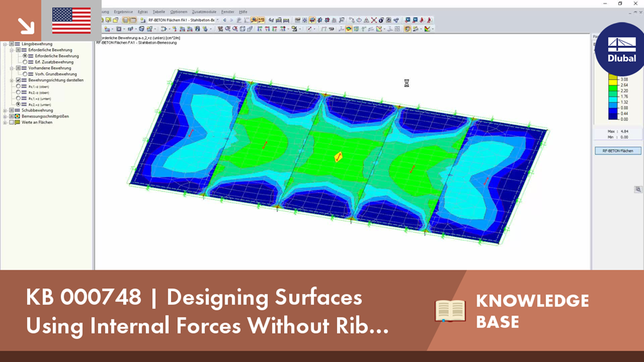Click the blue window icon on the top toolbar's right side

(x=408, y=20)
